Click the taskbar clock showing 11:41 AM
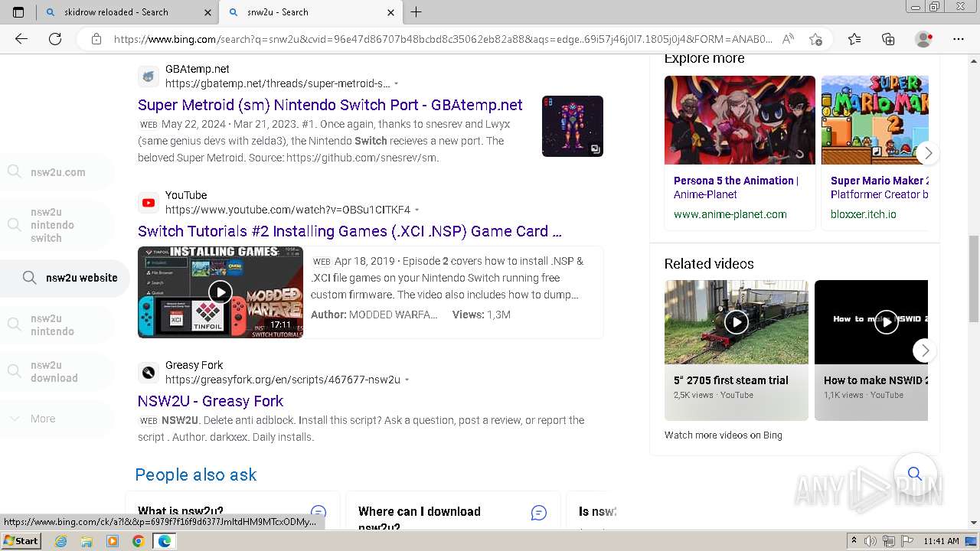Image resolution: width=980 pixels, height=551 pixels. click(941, 541)
